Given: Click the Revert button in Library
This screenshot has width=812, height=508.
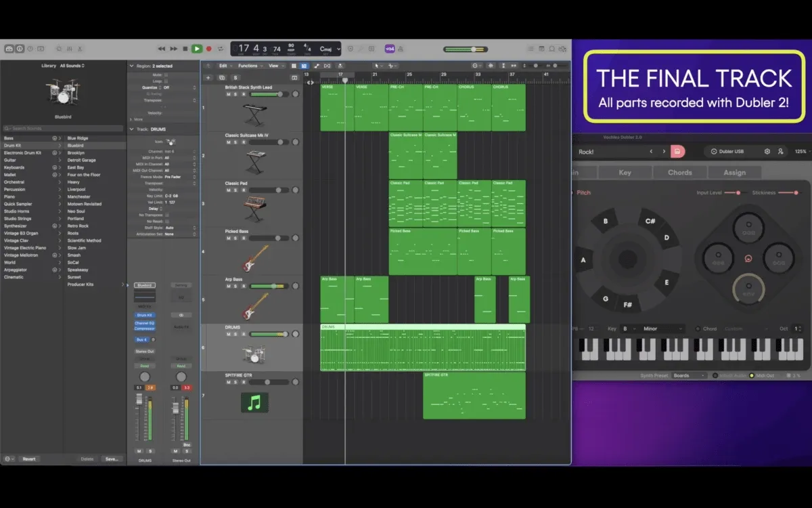Looking at the screenshot, I should [x=28, y=459].
